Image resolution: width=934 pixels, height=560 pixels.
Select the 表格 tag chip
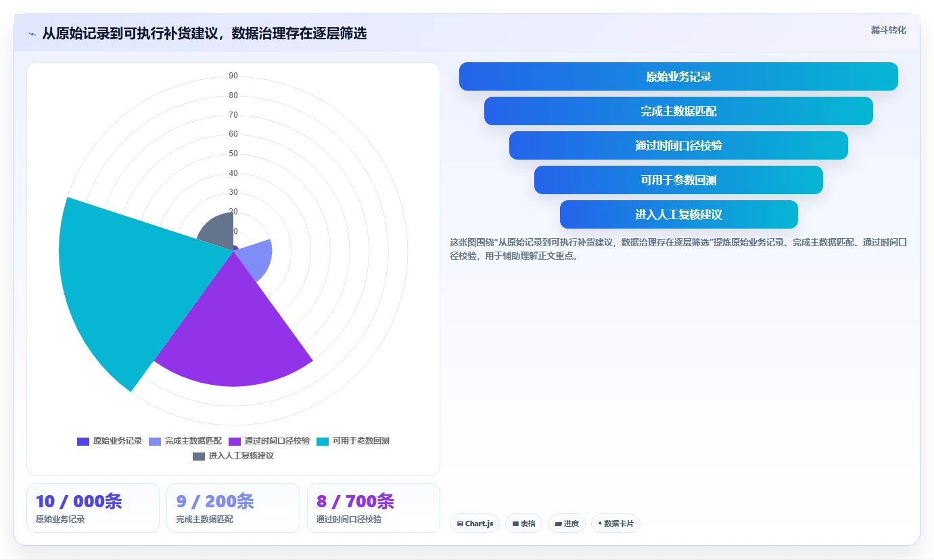click(x=523, y=523)
